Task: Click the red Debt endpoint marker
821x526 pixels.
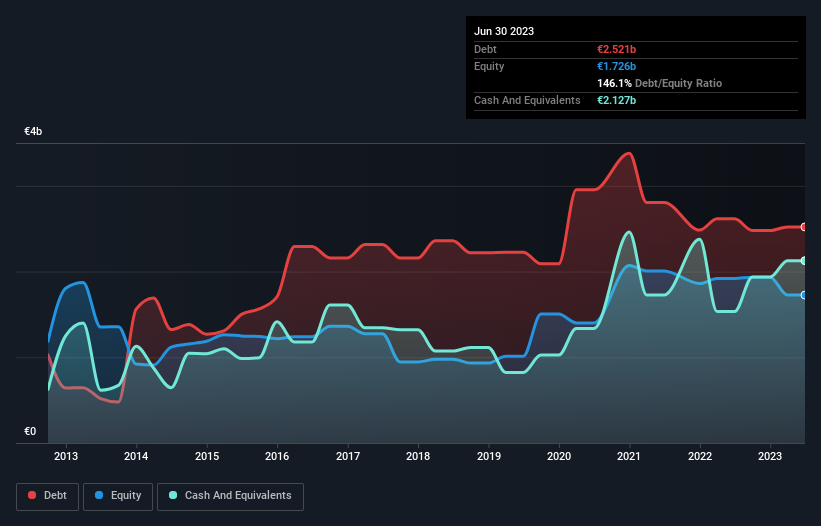Action: [804, 227]
